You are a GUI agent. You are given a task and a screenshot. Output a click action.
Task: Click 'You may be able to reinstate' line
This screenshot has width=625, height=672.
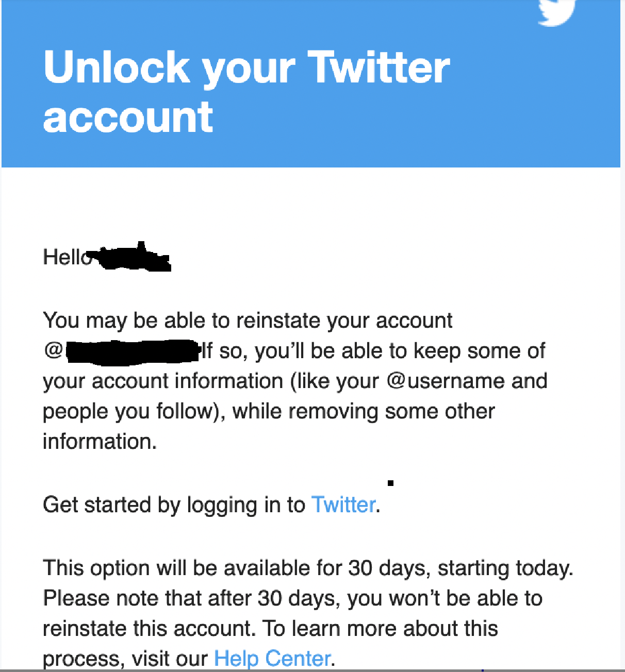click(x=248, y=321)
